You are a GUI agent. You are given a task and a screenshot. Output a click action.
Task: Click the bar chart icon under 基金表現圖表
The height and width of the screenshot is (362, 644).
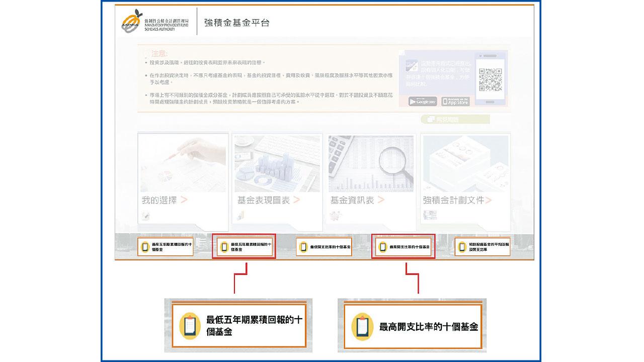(x=241, y=216)
